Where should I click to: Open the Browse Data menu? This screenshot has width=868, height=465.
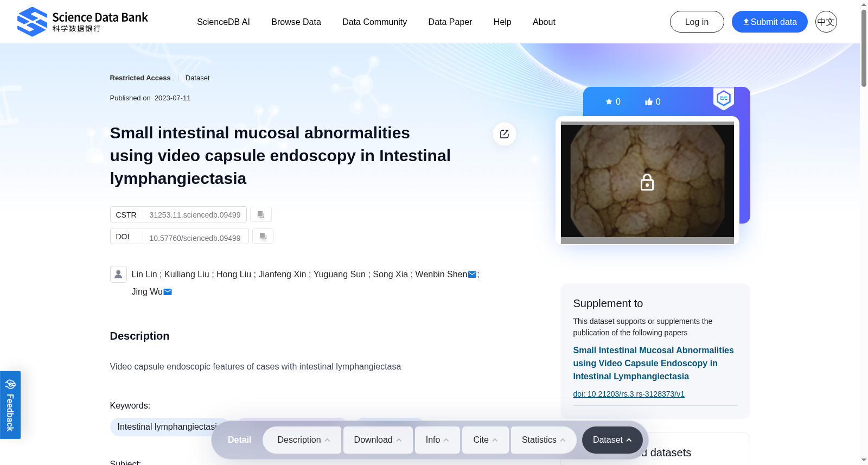pyautogui.click(x=296, y=22)
